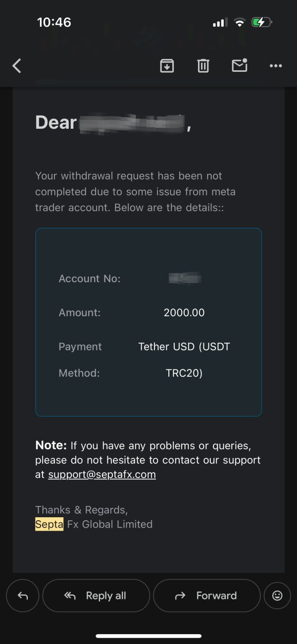
Task: Tap the 2000.00 amount value
Action: click(184, 312)
